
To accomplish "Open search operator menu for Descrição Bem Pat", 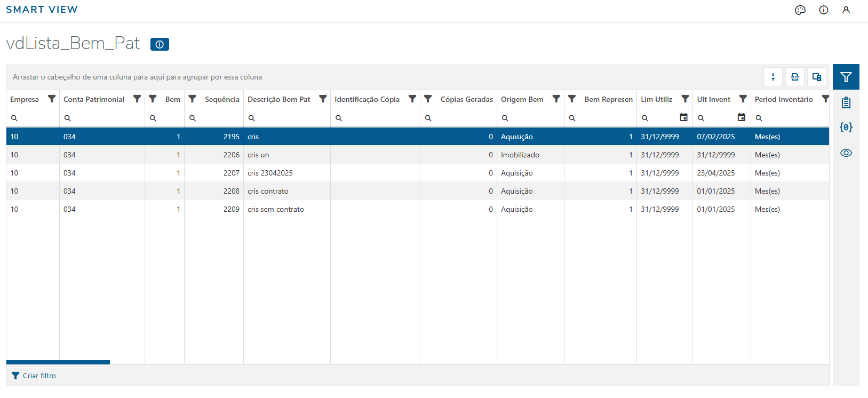I will [x=252, y=118].
